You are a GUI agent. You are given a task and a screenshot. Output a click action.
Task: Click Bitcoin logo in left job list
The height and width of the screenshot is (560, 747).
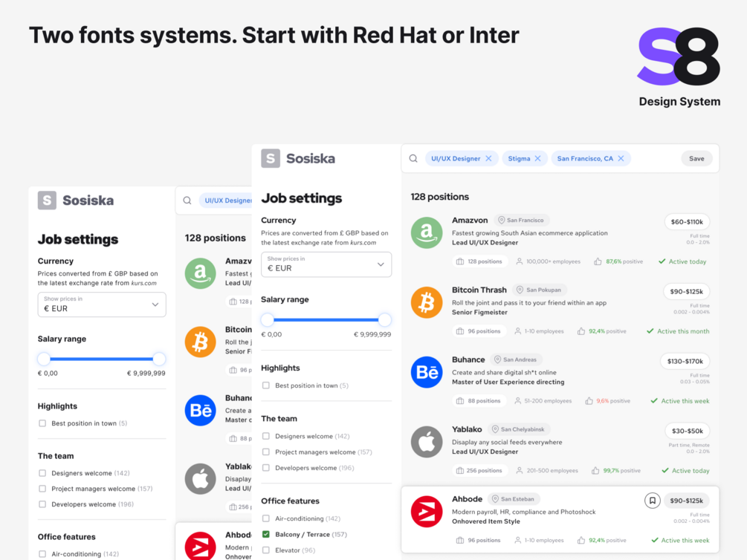click(x=200, y=342)
